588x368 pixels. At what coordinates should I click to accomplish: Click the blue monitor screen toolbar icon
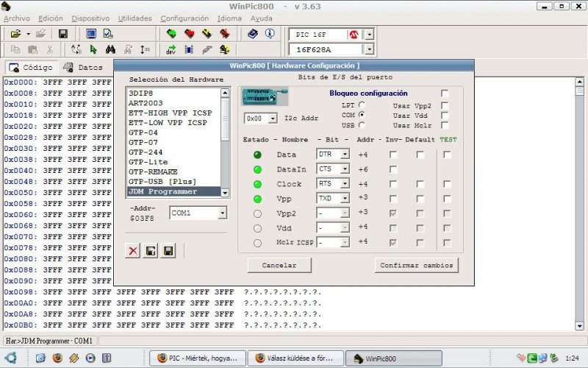pos(90,34)
